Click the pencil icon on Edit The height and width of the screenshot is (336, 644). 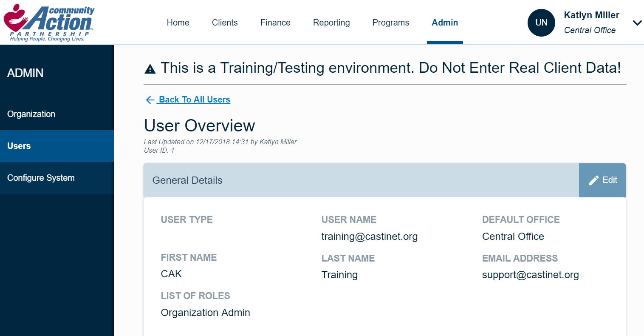pos(593,180)
